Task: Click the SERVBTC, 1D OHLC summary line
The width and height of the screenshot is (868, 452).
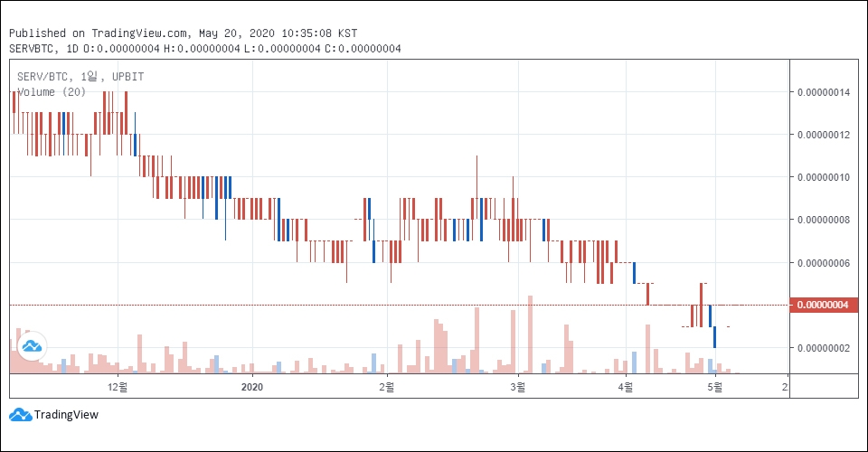Action: pos(205,49)
